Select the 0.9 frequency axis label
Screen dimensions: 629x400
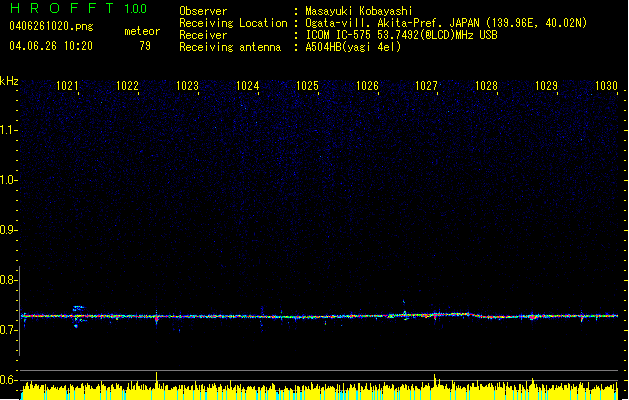pyautogui.click(x=8, y=230)
